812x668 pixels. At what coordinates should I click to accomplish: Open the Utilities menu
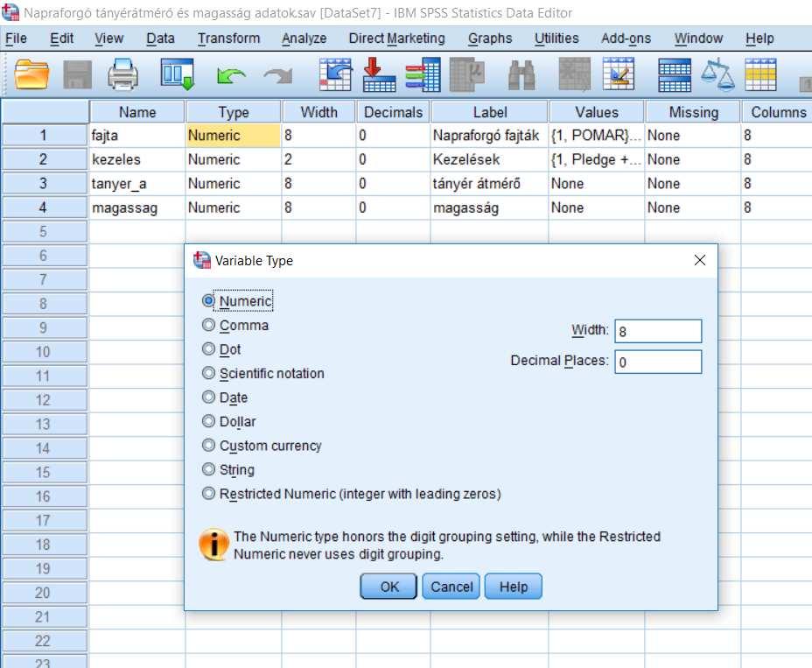coord(556,39)
